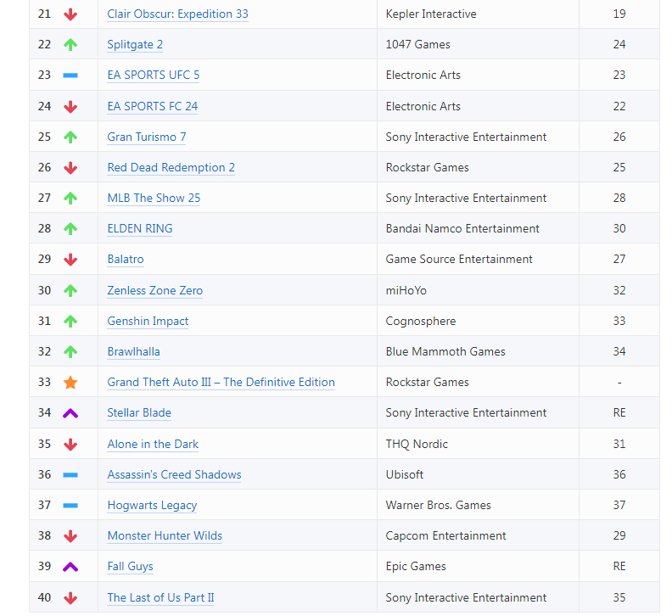Click red down arrow for Alone in the Dark
This screenshot has width=672, height=616.
(70, 445)
